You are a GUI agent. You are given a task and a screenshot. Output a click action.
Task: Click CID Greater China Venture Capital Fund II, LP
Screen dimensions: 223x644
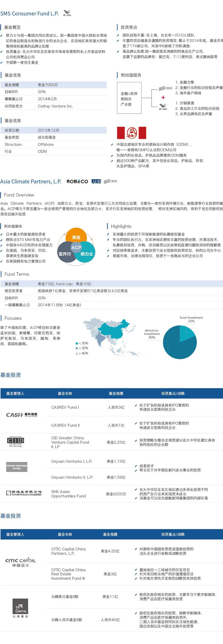pyautogui.click(x=70, y=442)
